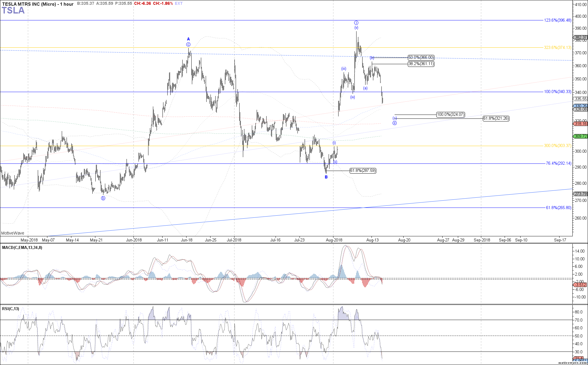The width and height of the screenshot is (588, 365).
Task: Click the Aug-13 date label
Action: (372, 240)
